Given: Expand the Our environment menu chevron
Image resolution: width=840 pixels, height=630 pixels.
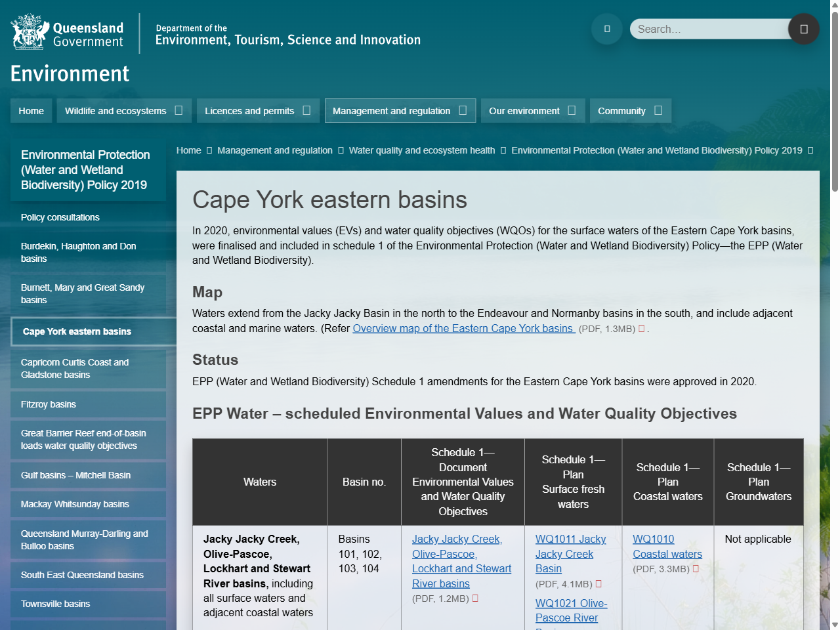Looking at the screenshot, I should 570,110.
